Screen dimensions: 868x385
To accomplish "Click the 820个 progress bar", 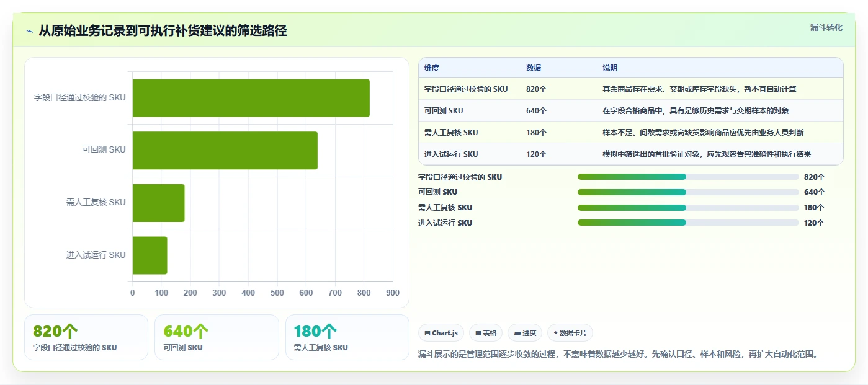I will click(688, 177).
